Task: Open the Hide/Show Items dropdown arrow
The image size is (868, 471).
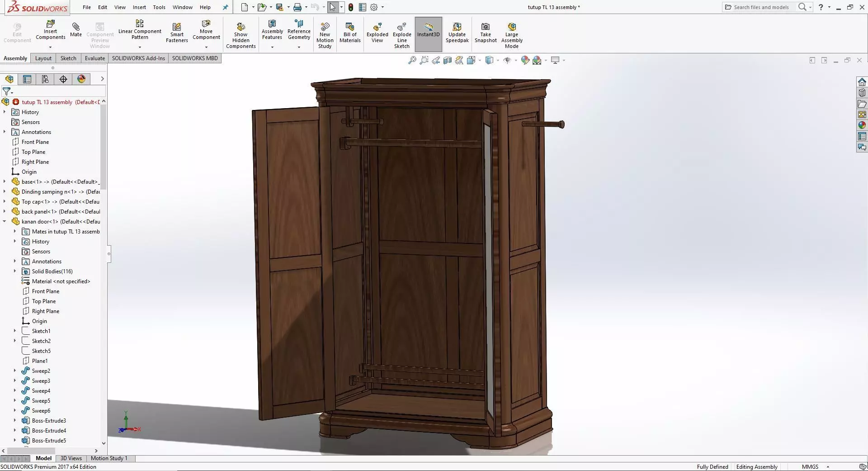Action: click(x=516, y=60)
